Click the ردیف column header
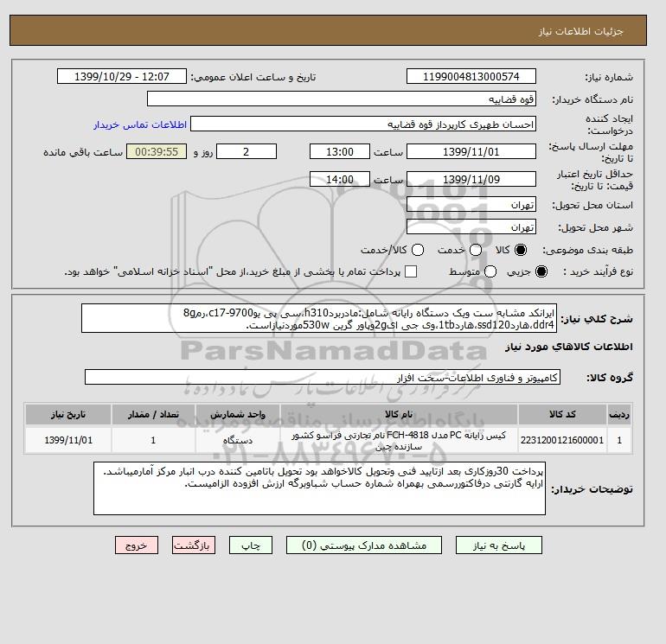The height and width of the screenshot is (644, 666). tap(619, 414)
